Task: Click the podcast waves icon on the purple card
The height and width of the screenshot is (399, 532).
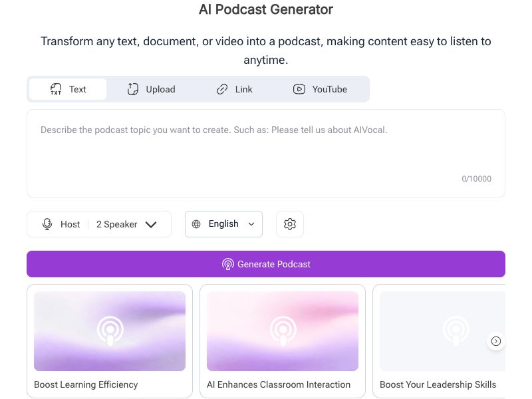Action: coord(109,331)
